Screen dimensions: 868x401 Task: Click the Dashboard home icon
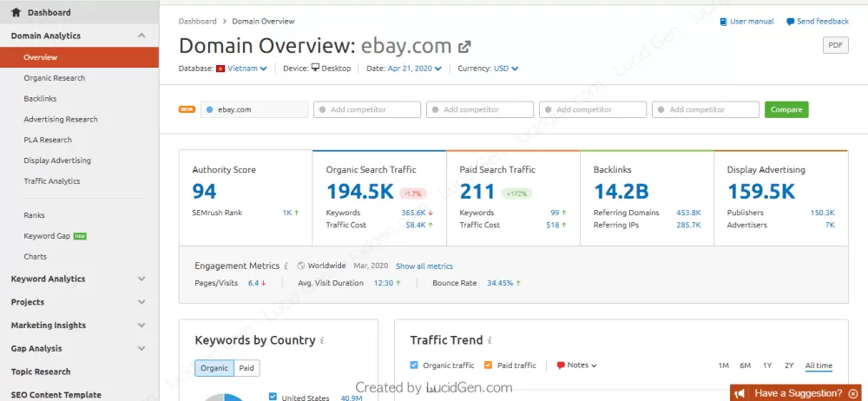point(16,13)
